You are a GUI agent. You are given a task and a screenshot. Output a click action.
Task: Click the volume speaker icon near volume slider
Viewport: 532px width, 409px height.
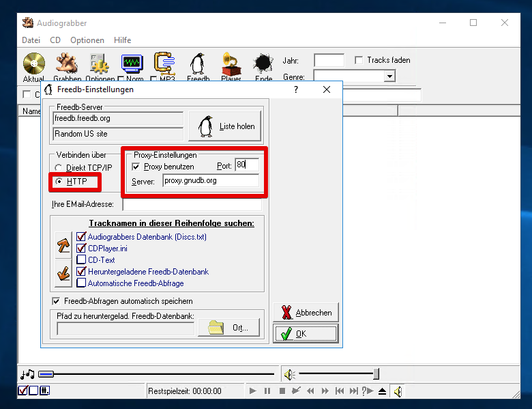(x=289, y=375)
